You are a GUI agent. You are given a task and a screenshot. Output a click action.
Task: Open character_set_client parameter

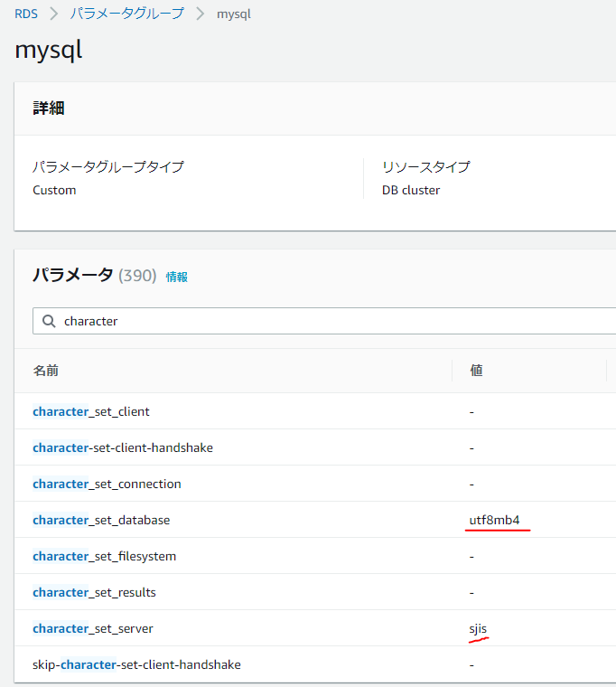[x=91, y=412]
